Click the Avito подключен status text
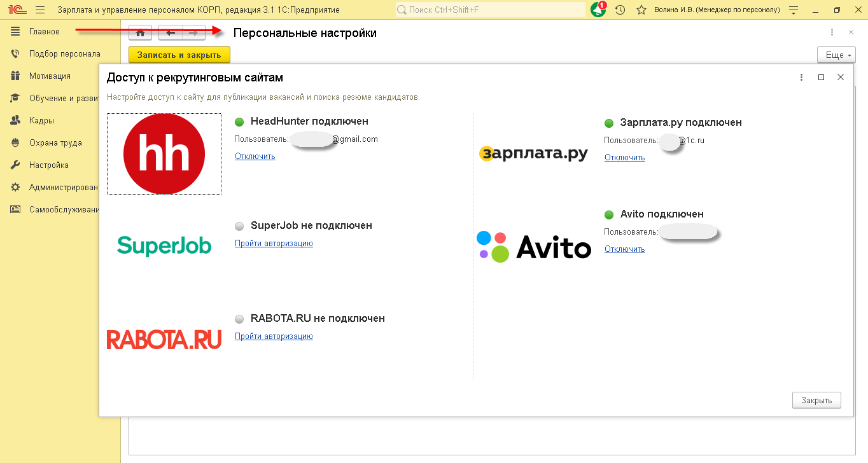 tap(662, 214)
